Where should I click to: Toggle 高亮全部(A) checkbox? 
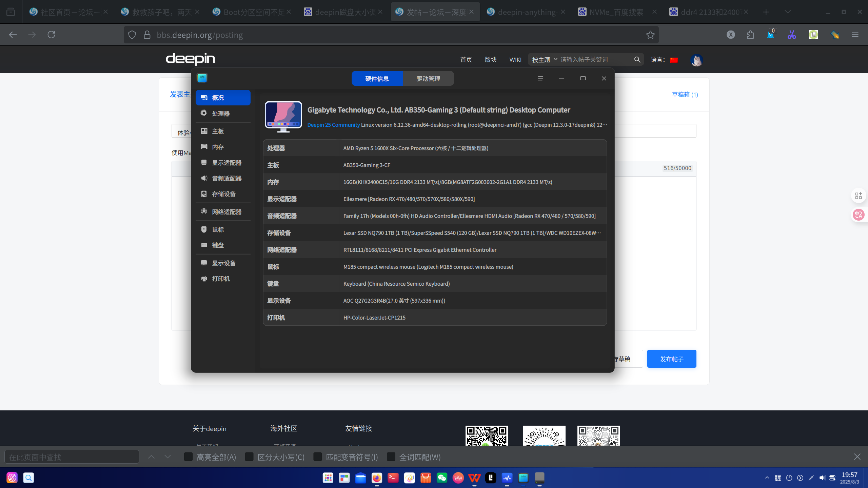pos(188,457)
